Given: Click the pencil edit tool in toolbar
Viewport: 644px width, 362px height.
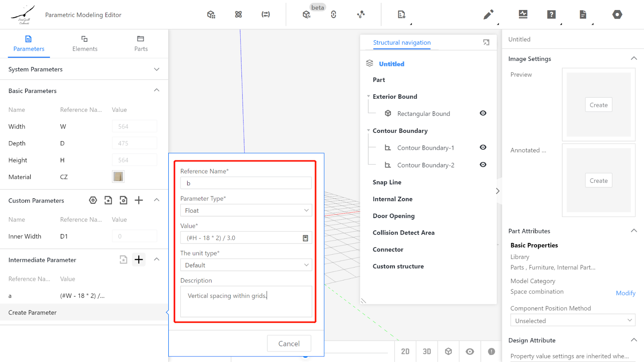Looking at the screenshot, I should click(488, 15).
